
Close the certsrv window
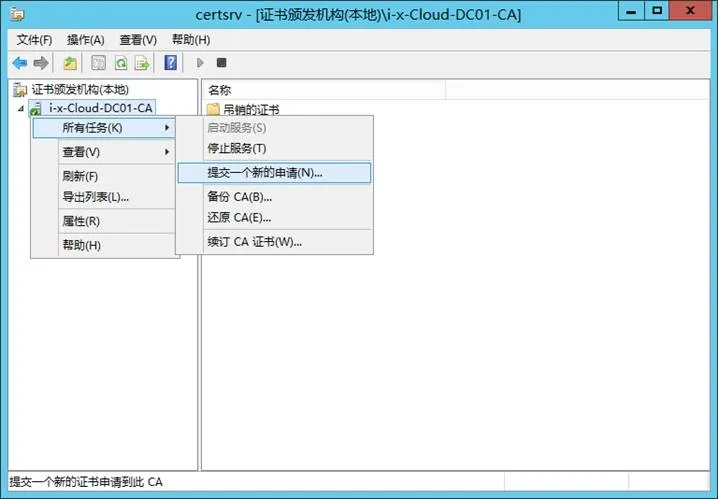point(690,11)
